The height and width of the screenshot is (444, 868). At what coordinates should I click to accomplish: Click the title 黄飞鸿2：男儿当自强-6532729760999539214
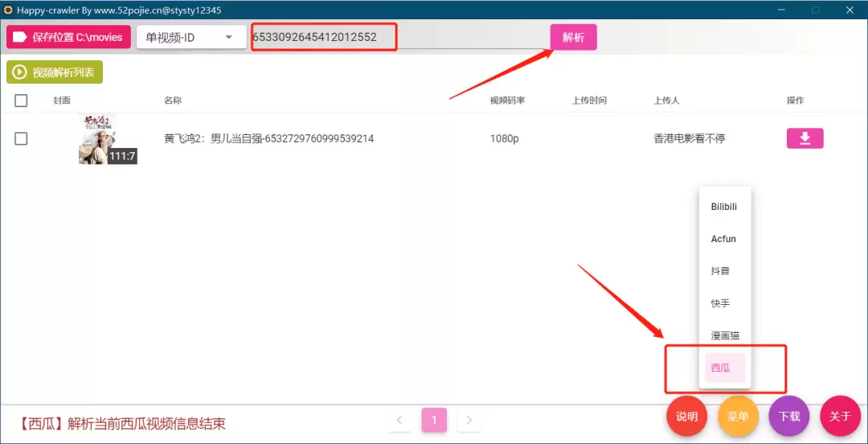pyautogui.click(x=269, y=138)
